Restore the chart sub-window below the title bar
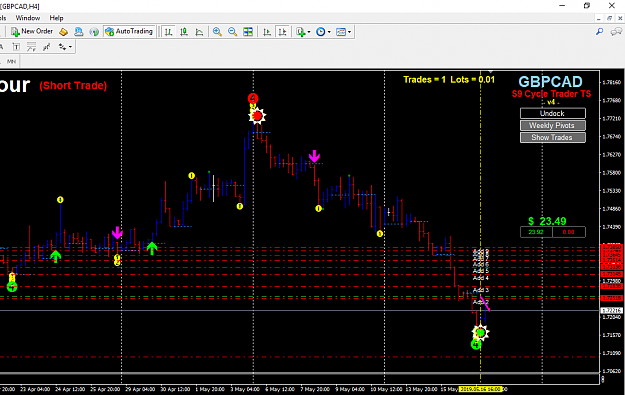 click(609, 18)
